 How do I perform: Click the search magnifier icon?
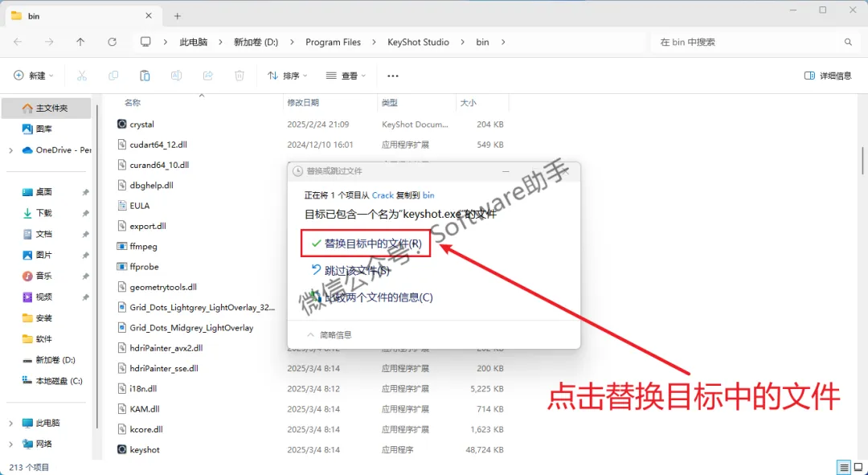848,42
